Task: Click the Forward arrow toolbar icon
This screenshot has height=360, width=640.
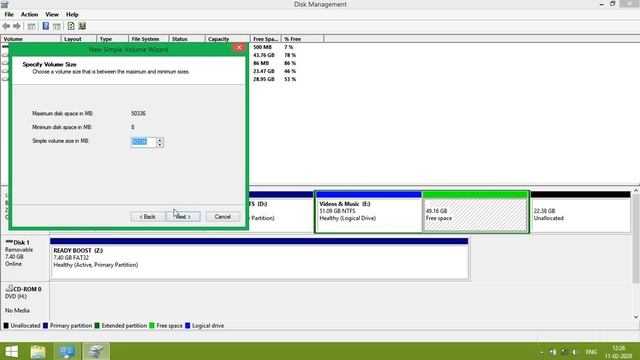Action: (17, 26)
